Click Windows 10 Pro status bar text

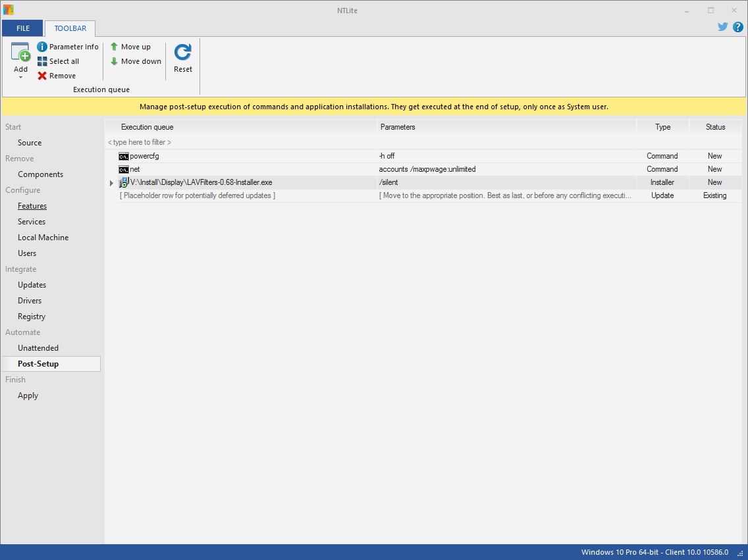click(654, 552)
